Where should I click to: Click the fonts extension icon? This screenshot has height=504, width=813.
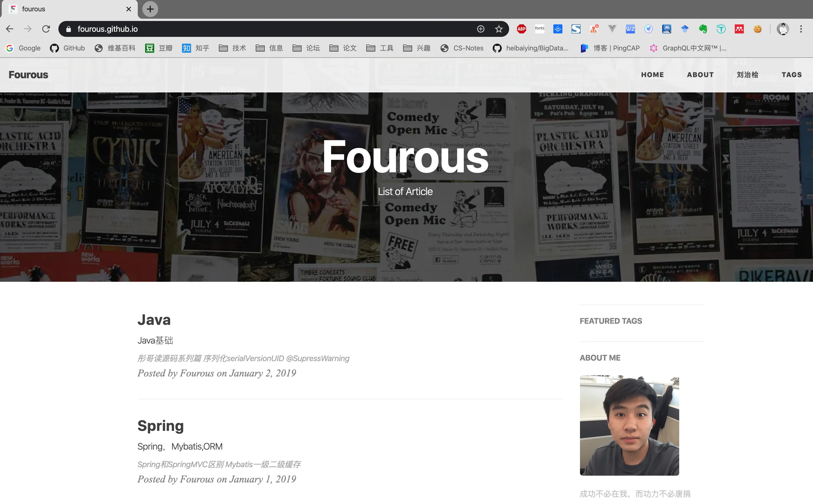(x=539, y=29)
